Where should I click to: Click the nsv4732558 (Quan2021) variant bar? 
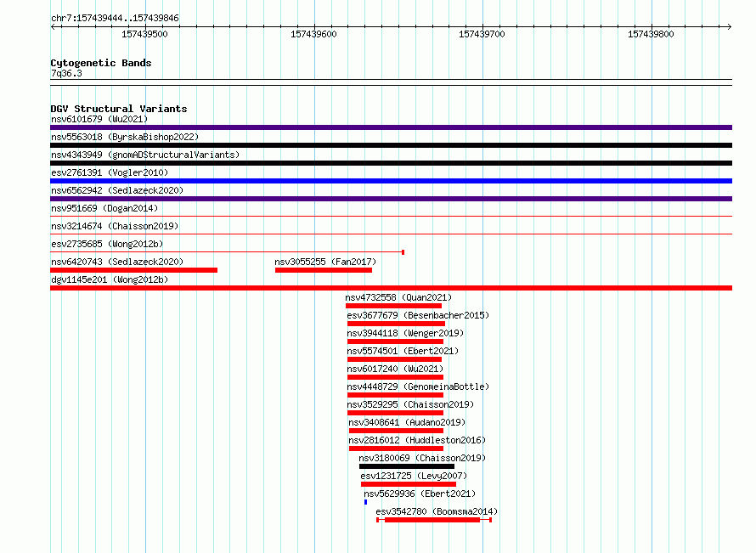(393, 306)
